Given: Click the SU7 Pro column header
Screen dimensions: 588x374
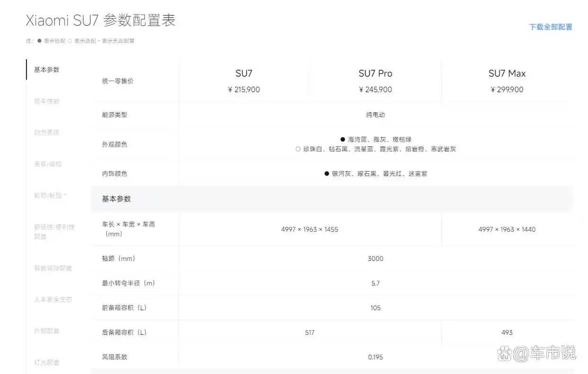Looking at the screenshot, I should [x=375, y=73].
